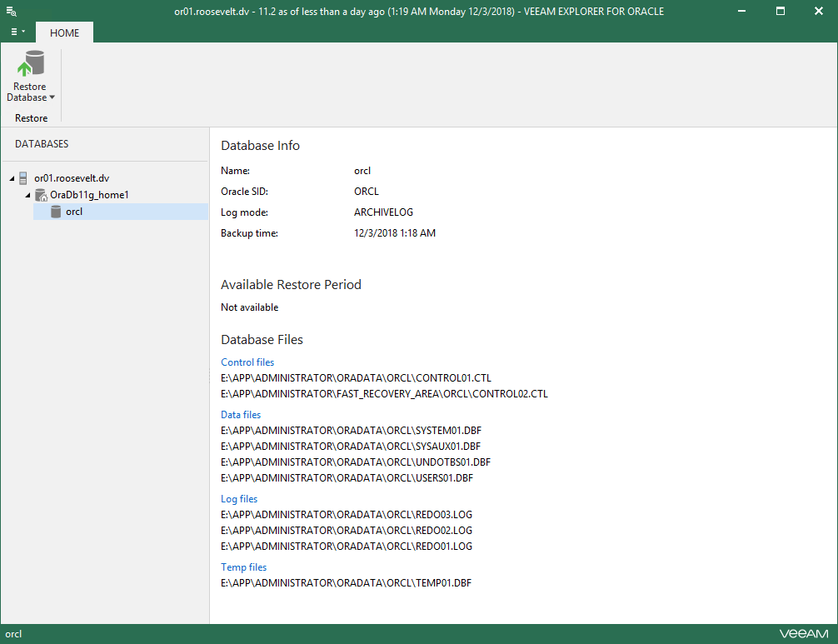This screenshot has height=644, width=838.
Task: Click the CONTROL01.CTL file path
Action: [356, 378]
